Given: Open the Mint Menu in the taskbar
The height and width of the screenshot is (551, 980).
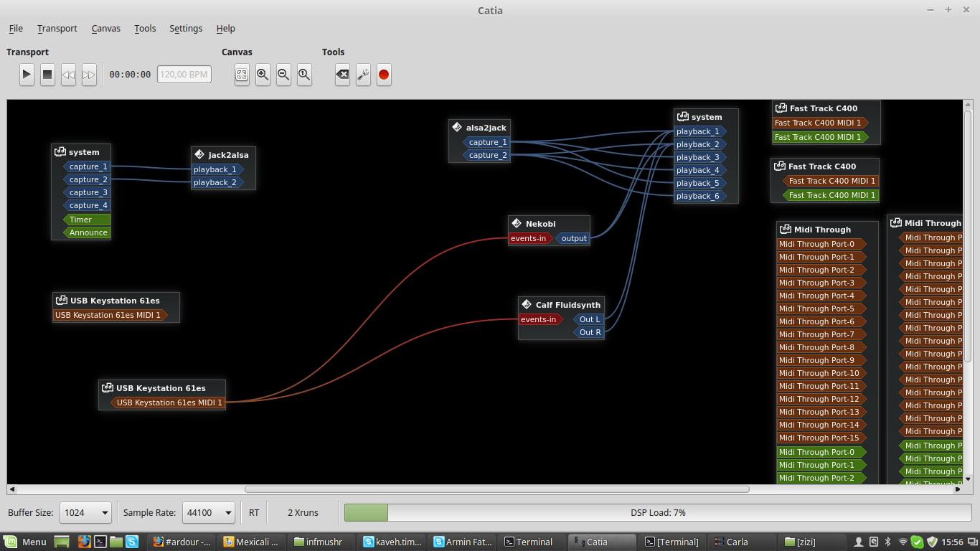Looking at the screenshot, I should coord(25,542).
